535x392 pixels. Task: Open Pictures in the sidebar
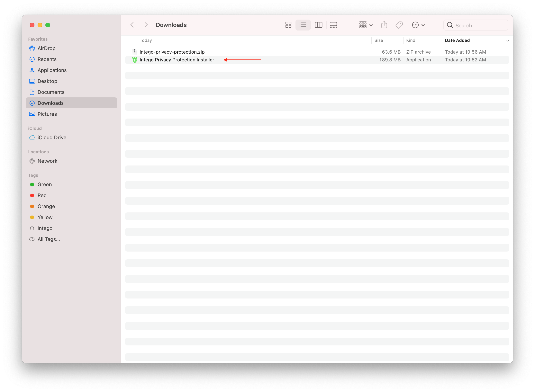tap(71, 114)
